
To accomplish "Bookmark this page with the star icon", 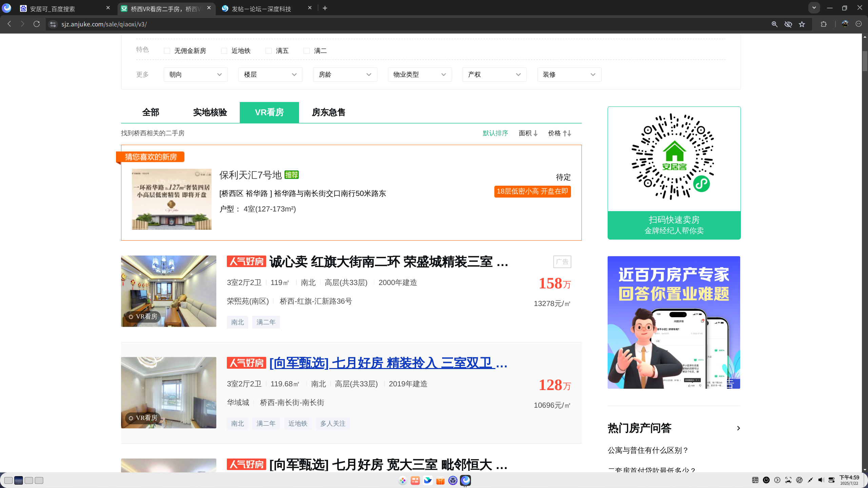I will [802, 24].
